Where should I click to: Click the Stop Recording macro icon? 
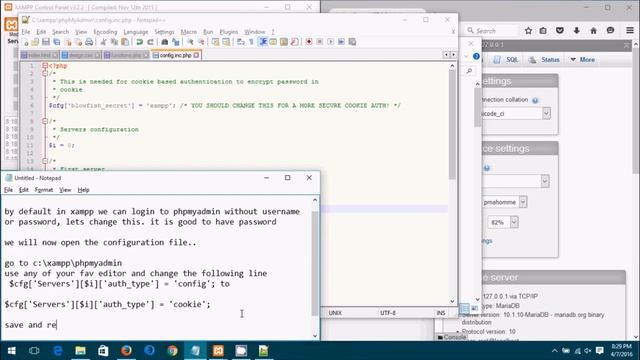click(320, 42)
